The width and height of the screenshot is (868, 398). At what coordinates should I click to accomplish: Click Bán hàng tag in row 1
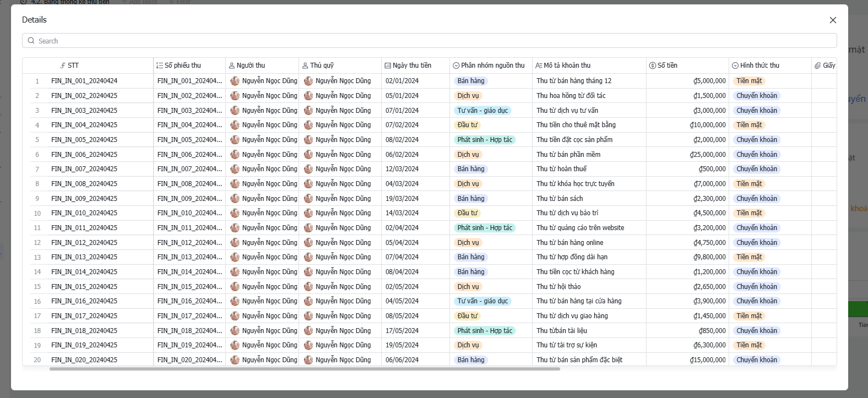[x=471, y=81]
